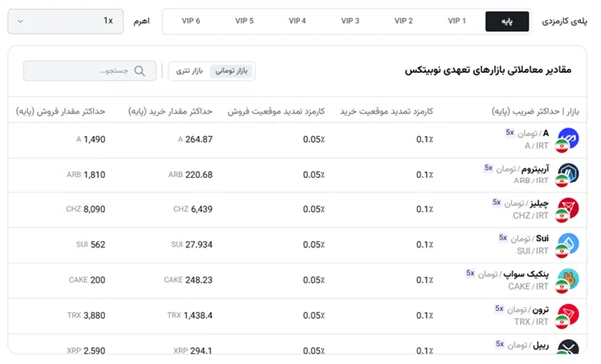
Task: Click the Sui coin icon
Action: pyautogui.click(x=568, y=245)
